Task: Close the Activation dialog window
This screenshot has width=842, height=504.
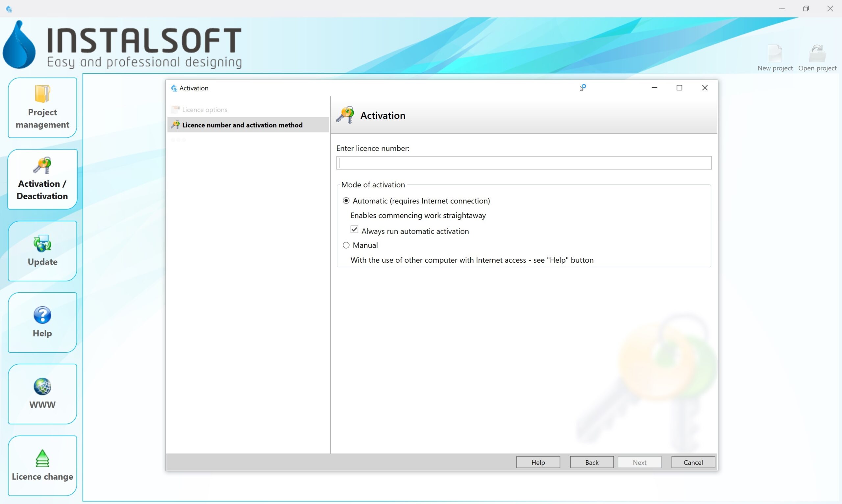Action: click(x=705, y=88)
